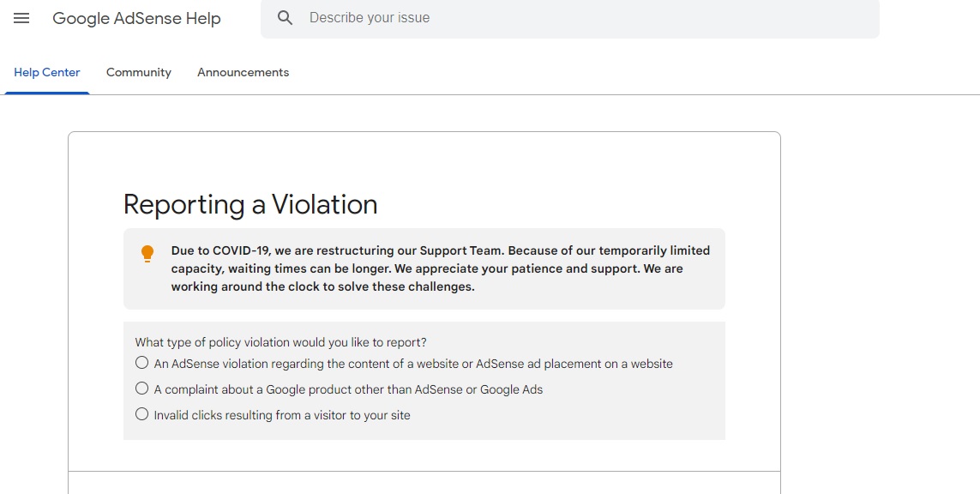Select the Invalid clicks radio button
Viewport: 980px width, 494px height.
pos(141,414)
